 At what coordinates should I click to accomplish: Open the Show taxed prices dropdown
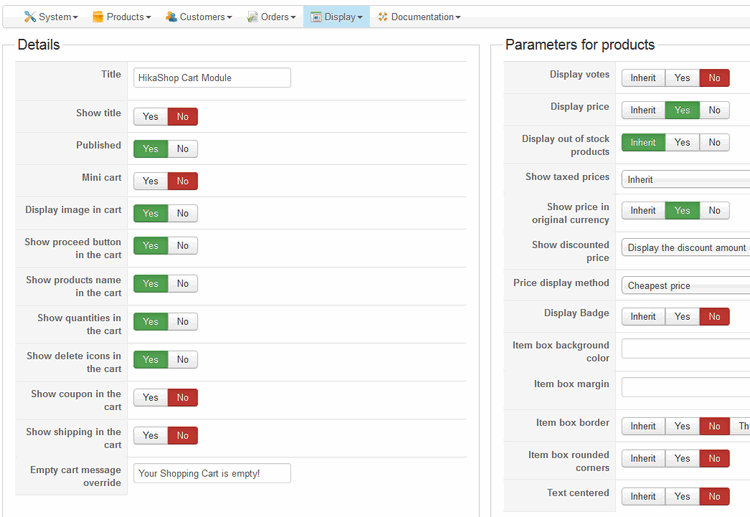pos(685,180)
